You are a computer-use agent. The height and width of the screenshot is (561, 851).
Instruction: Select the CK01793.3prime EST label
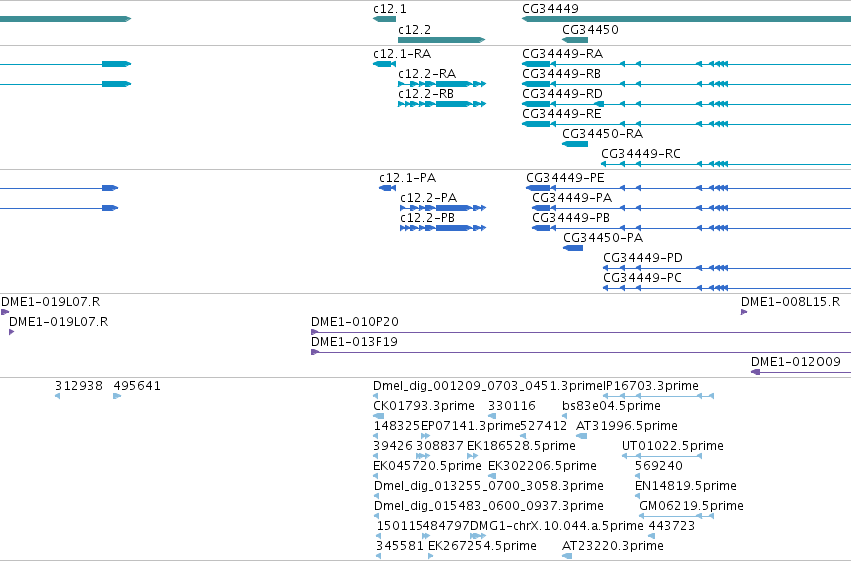coord(424,407)
